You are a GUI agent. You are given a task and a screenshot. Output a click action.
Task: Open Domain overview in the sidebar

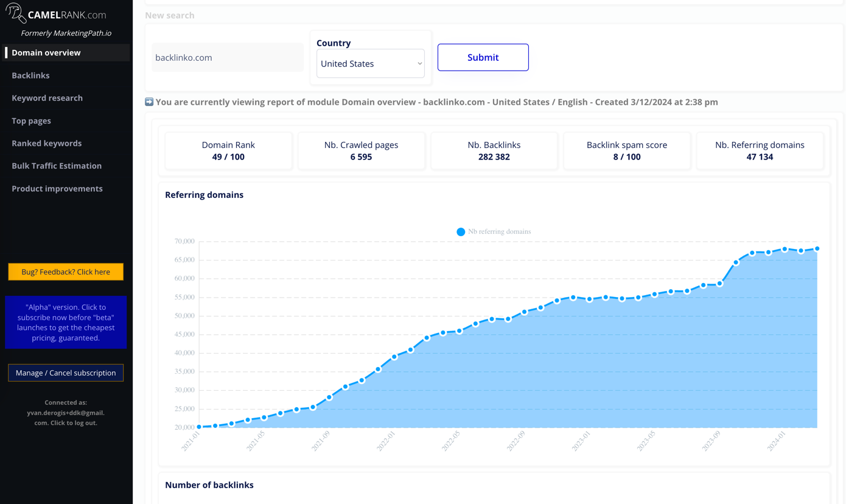66,52
